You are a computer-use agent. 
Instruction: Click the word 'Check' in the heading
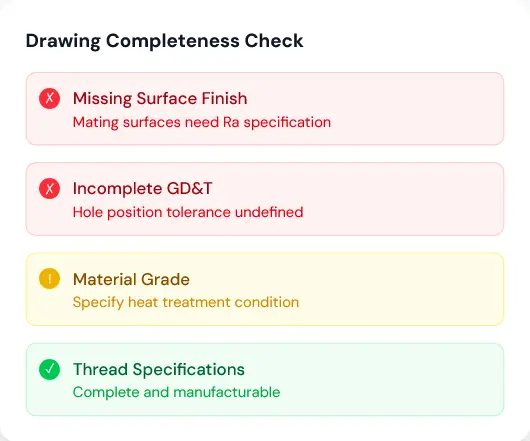pyautogui.click(x=274, y=41)
